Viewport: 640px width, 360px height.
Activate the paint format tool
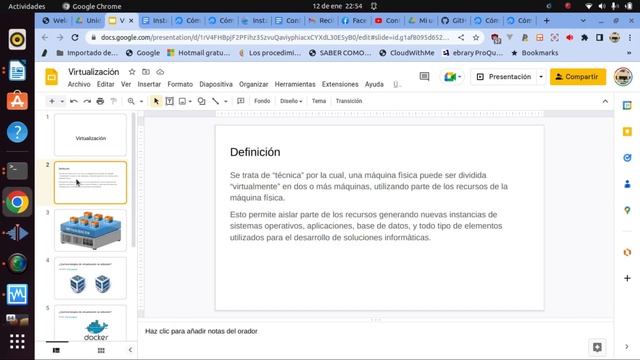pyautogui.click(x=113, y=101)
